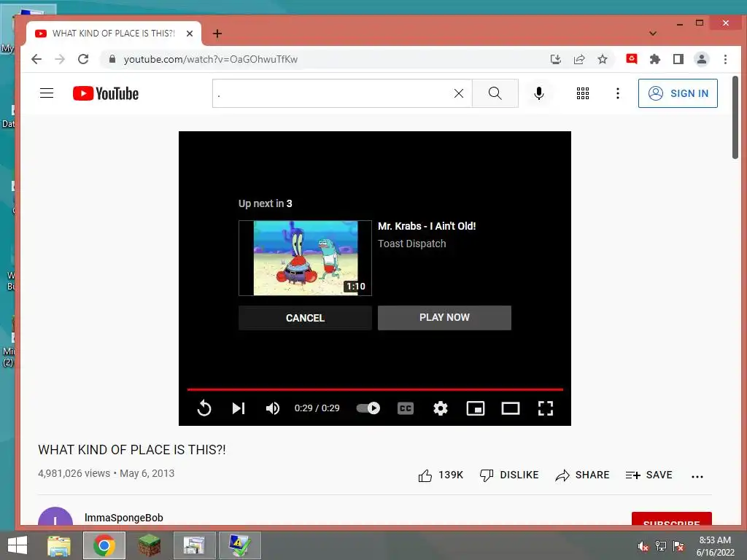Open the Chrome profile avatar
This screenshot has width=747, height=560.
(702, 59)
